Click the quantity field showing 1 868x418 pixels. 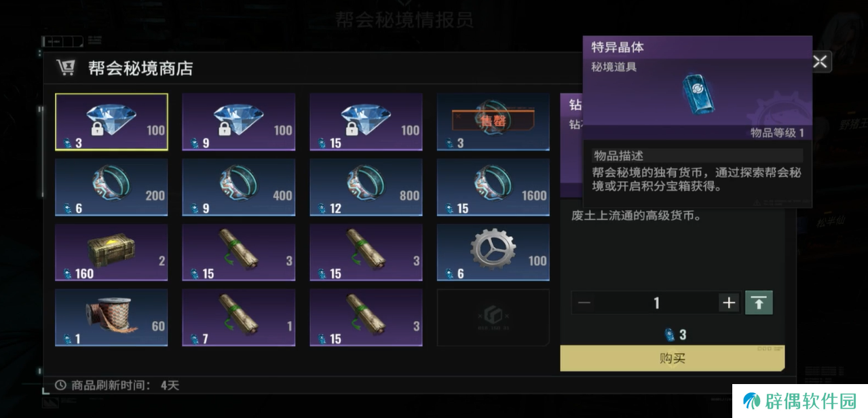tap(656, 303)
